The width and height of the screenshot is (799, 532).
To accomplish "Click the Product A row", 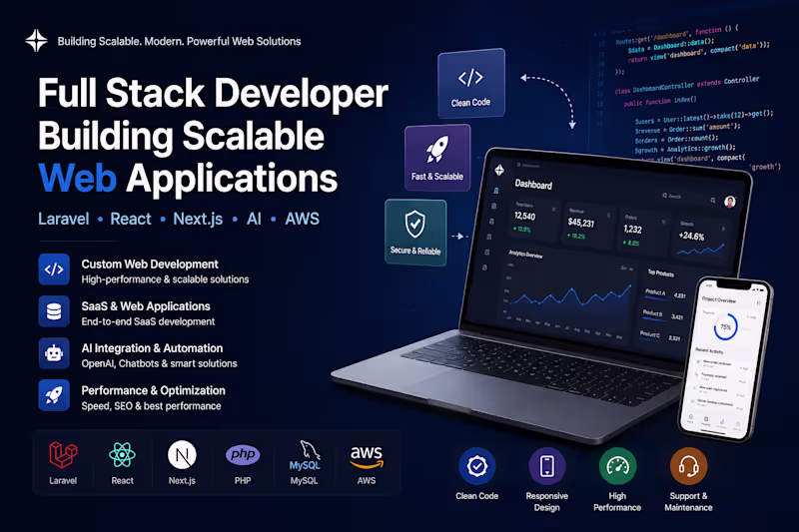I will click(665, 293).
